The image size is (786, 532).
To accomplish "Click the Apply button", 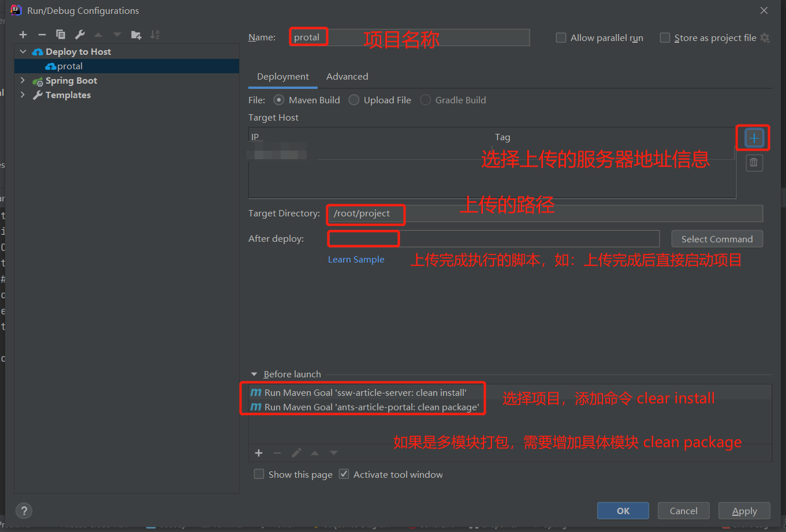I will point(744,511).
